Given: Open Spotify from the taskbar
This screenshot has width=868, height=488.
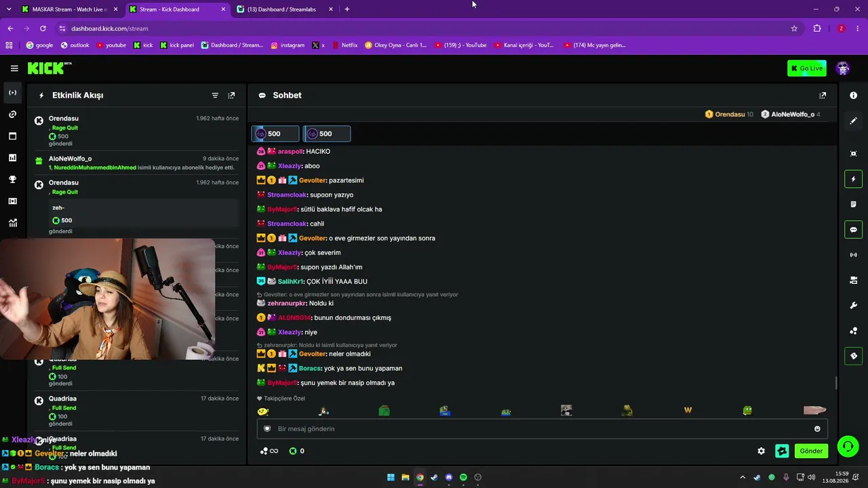Looking at the screenshot, I should (x=463, y=477).
